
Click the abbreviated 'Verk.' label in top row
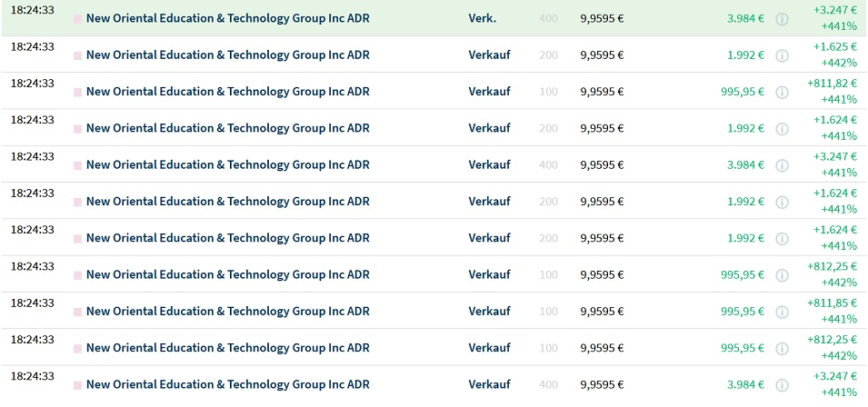(482, 18)
